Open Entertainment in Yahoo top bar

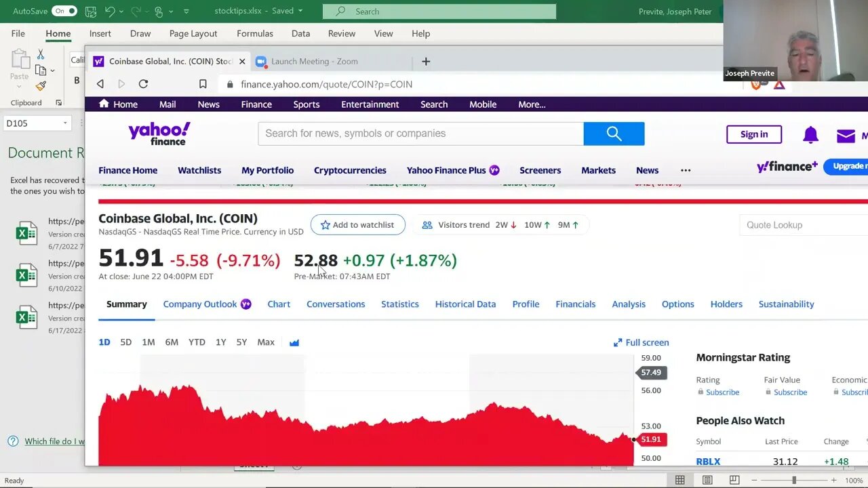[x=370, y=104]
